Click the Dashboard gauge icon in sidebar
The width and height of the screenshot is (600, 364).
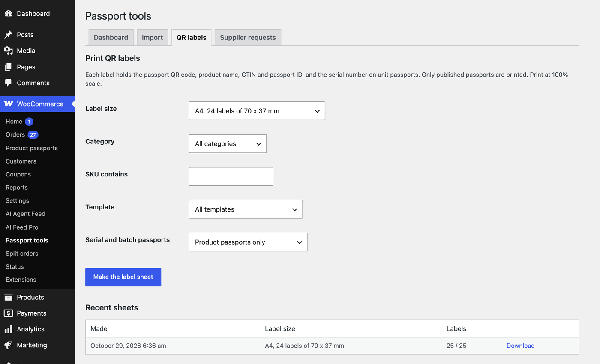[8, 14]
